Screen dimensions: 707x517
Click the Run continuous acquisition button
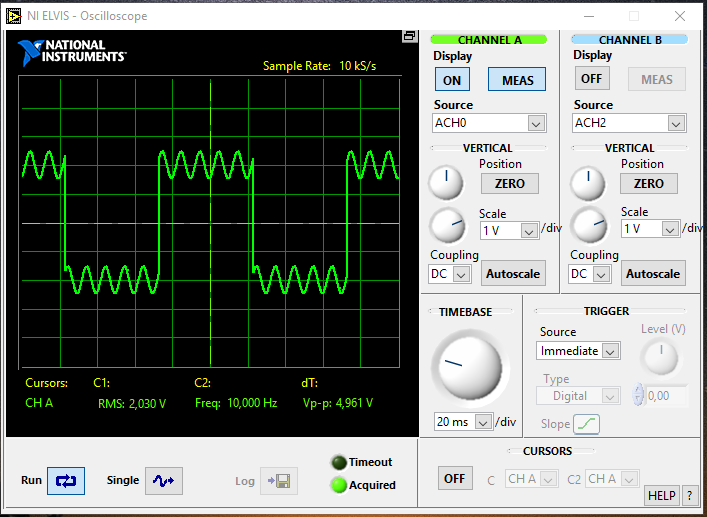[66, 480]
